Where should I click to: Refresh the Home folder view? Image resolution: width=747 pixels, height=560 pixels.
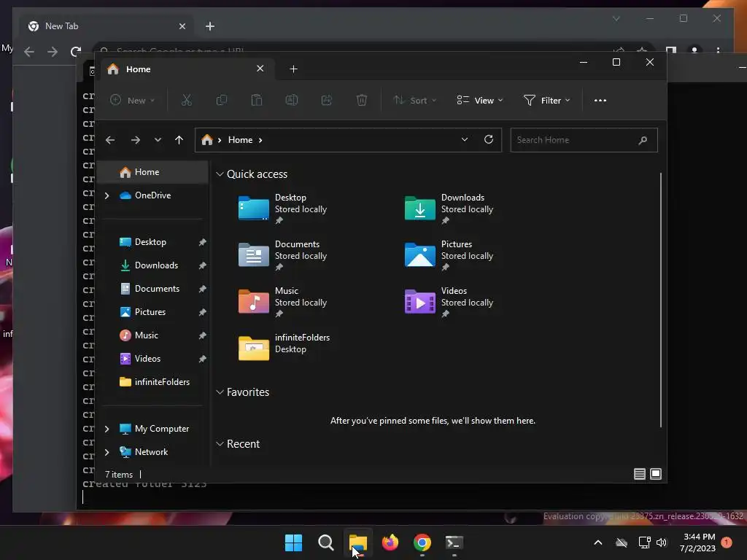point(488,139)
